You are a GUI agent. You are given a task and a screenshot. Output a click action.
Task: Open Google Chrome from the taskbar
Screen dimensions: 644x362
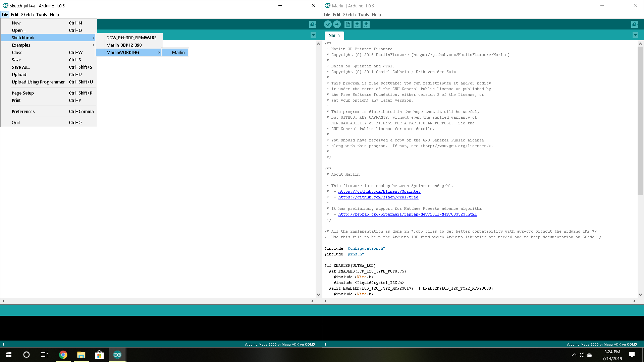tap(63, 355)
